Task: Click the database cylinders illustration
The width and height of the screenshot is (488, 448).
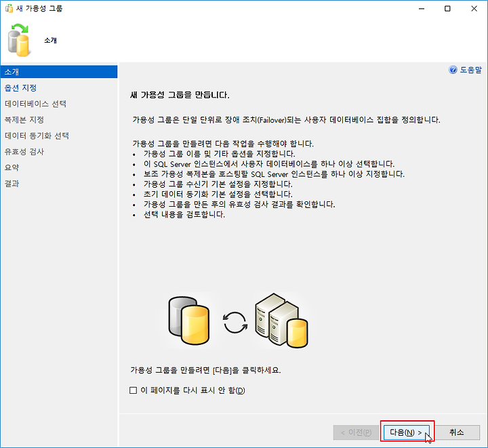Action: click(189, 321)
